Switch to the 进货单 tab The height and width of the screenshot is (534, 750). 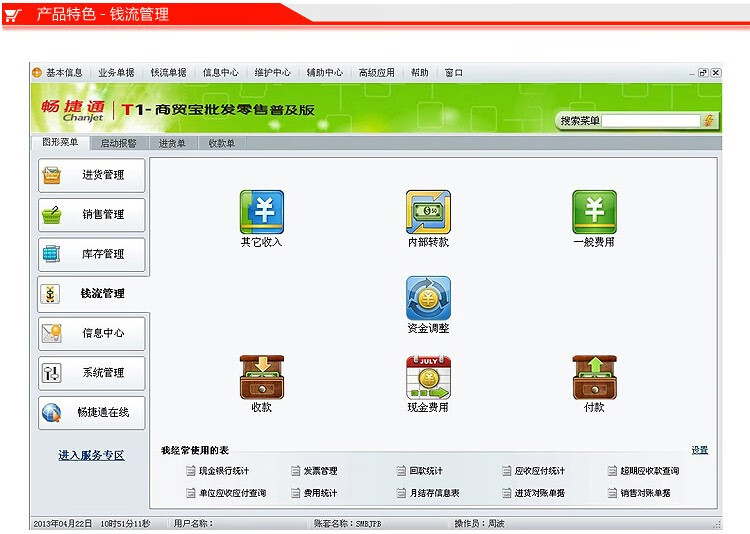172,143
